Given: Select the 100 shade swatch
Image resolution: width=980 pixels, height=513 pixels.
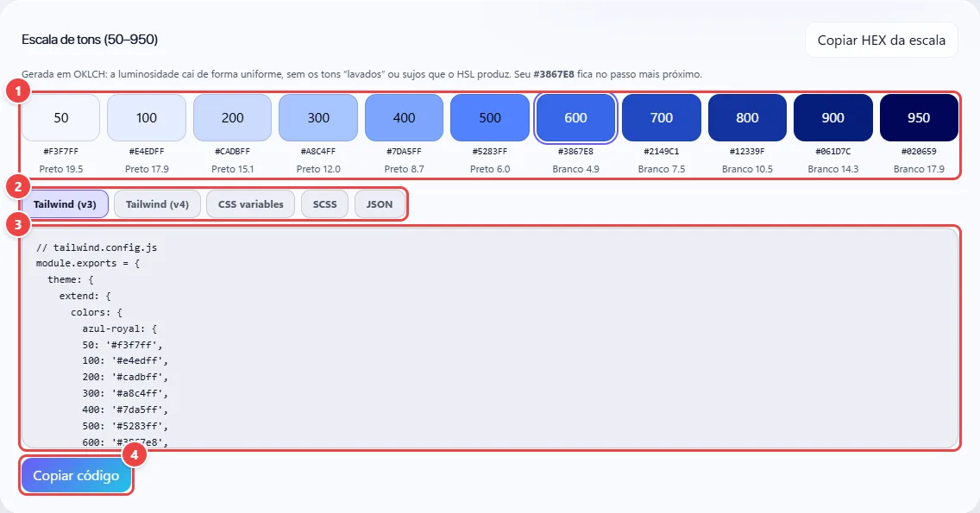Looking at the screenshot, I should 147,117.
